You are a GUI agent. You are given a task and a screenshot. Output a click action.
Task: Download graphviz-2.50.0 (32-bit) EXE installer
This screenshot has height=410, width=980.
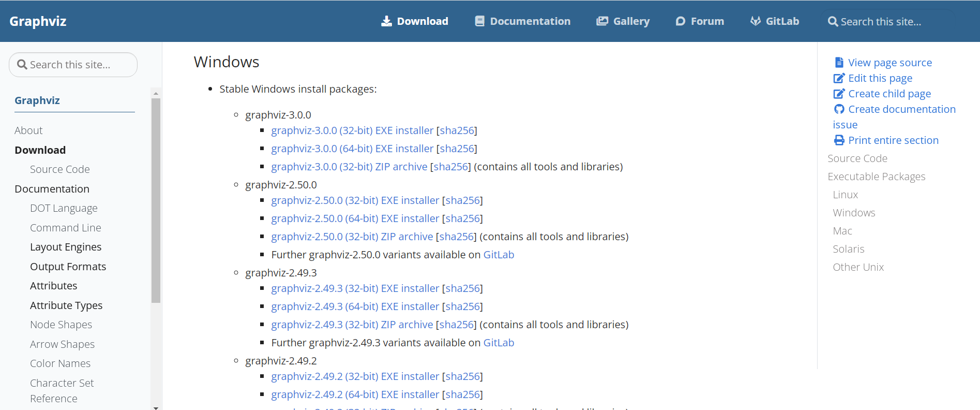355,200
